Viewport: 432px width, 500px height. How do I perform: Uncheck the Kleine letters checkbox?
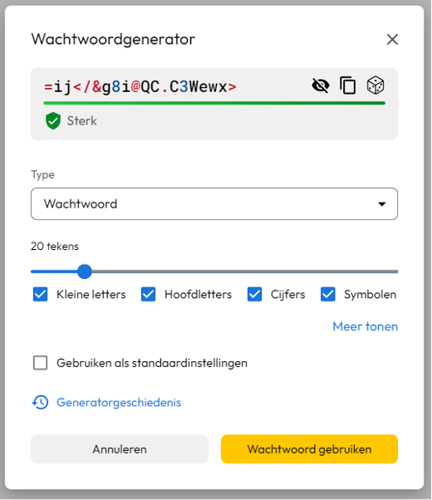[x=40, y=294]
